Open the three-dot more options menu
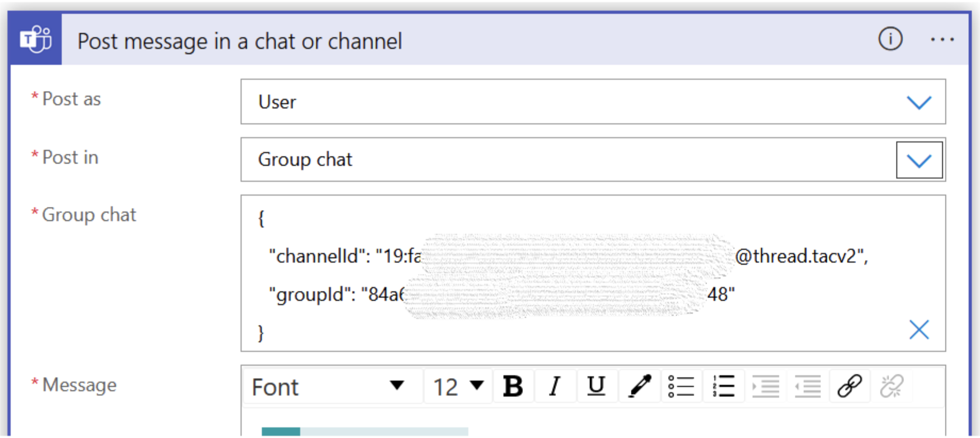Screen dimensions: 980x438 point(942,40)
